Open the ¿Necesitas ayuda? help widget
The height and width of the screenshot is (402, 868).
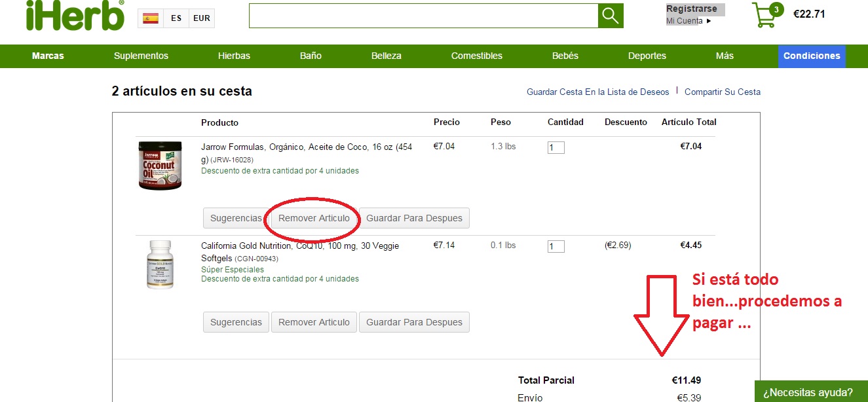811,392
